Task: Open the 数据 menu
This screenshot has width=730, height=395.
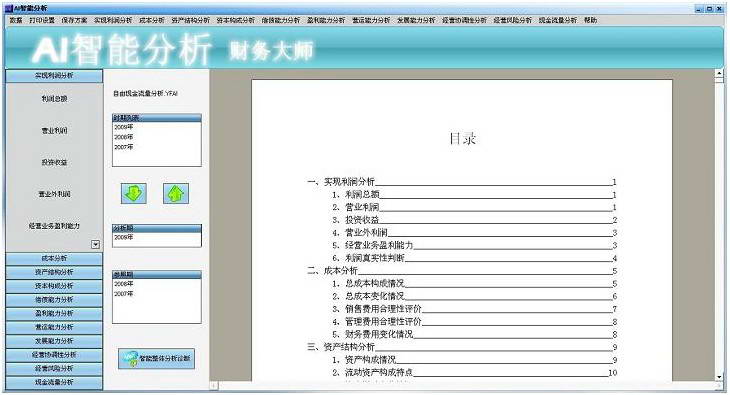Action: (x=16, y=20)
